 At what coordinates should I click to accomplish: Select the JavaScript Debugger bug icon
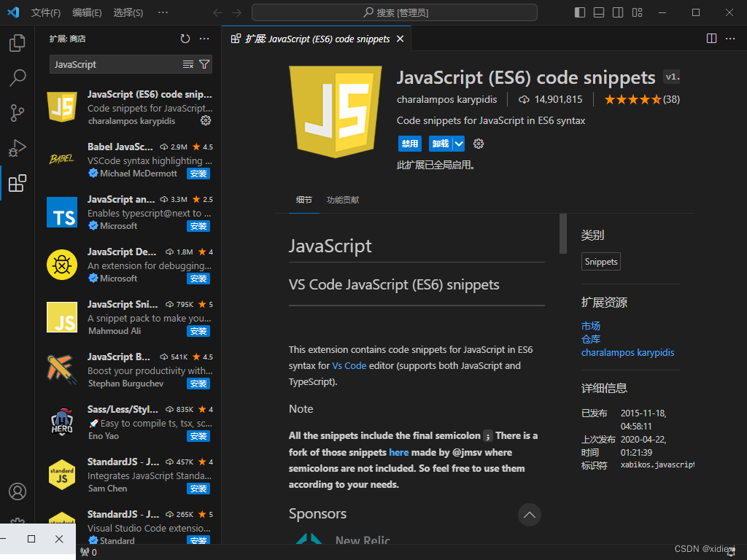tap(62, 265)
